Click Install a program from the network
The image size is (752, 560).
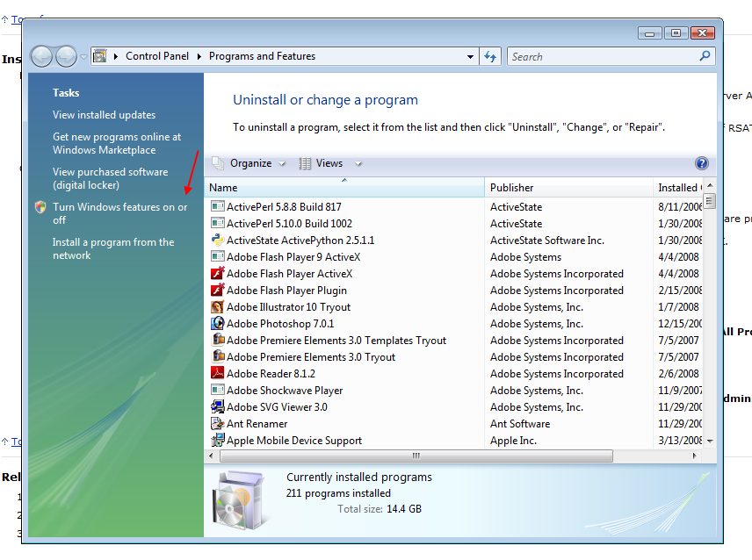tap(113, 248)
